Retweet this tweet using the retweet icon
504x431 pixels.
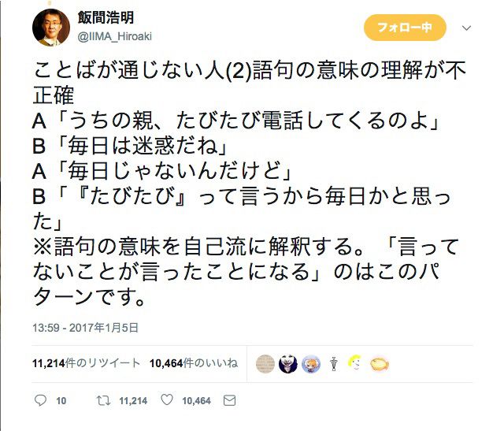click(101, 401)
